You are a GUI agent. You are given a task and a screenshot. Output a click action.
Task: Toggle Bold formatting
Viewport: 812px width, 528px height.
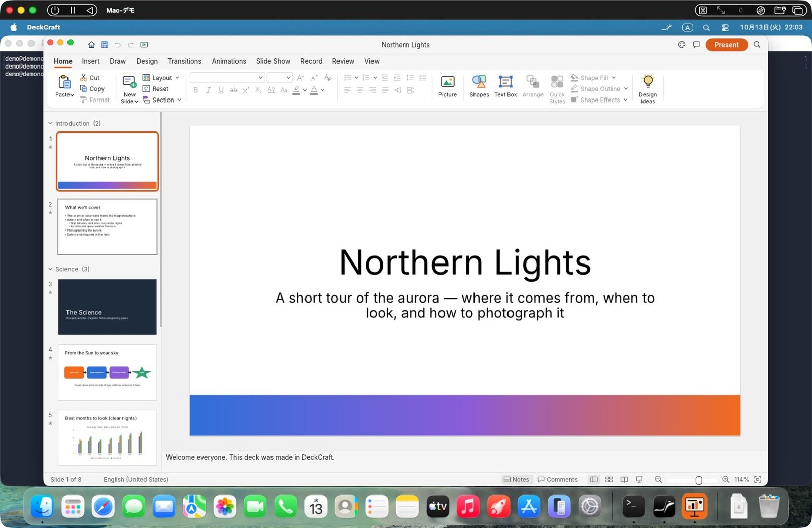click(x=195, y=90)
